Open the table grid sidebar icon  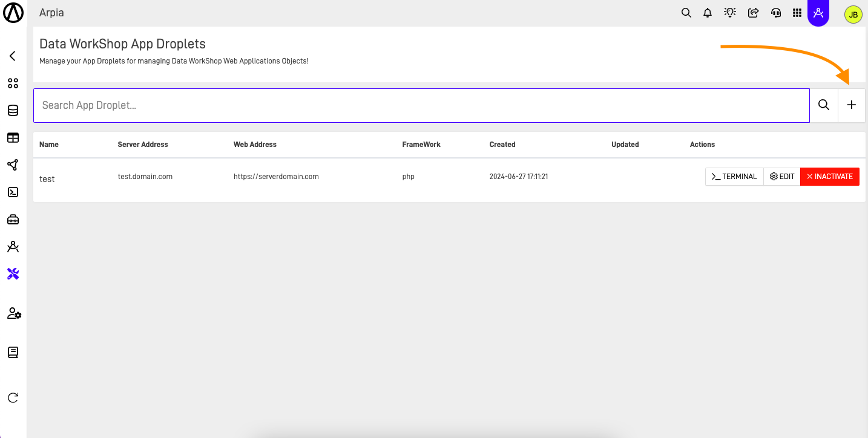(13, 138)
